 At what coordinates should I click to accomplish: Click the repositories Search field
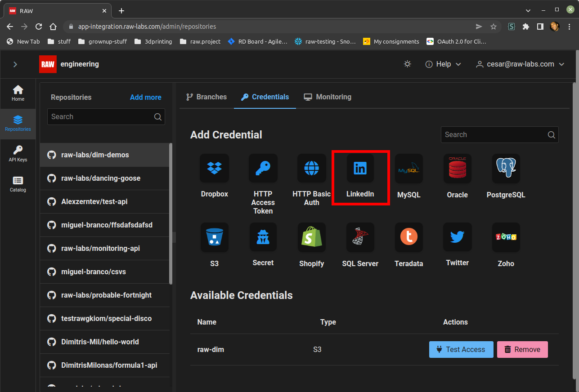[x=106, y=116]
